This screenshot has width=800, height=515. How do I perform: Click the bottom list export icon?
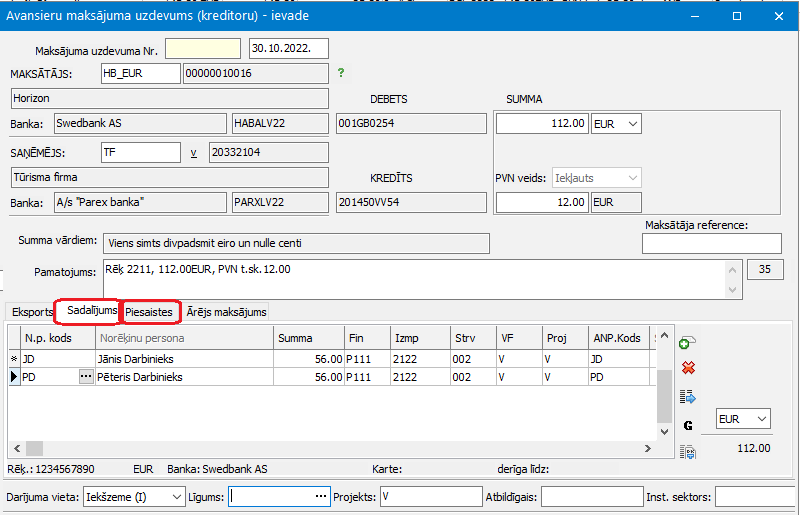click(687, 452)
